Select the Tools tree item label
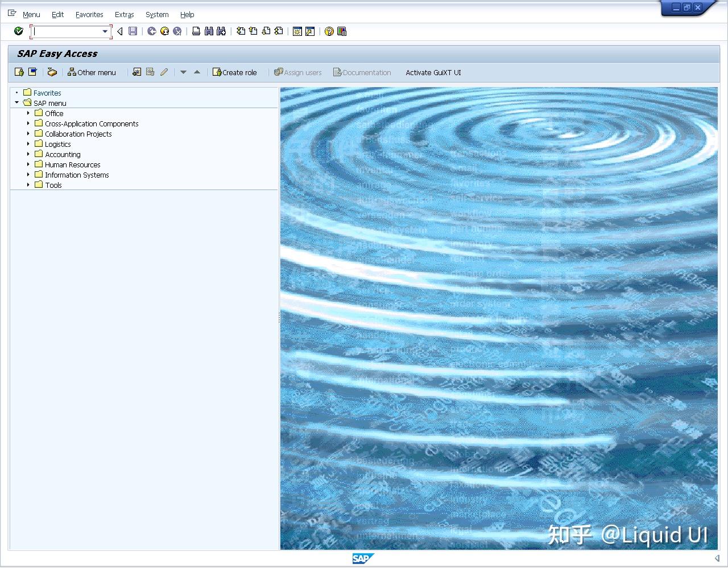Screen dimensions: 728x568 pos(53,185)
